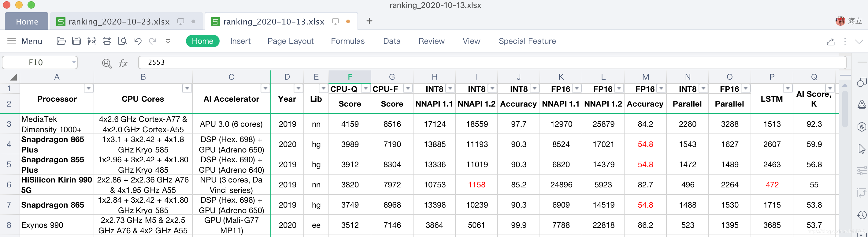Open the history clock sidebar icon
868x237 pixels.
coord(862,215)
